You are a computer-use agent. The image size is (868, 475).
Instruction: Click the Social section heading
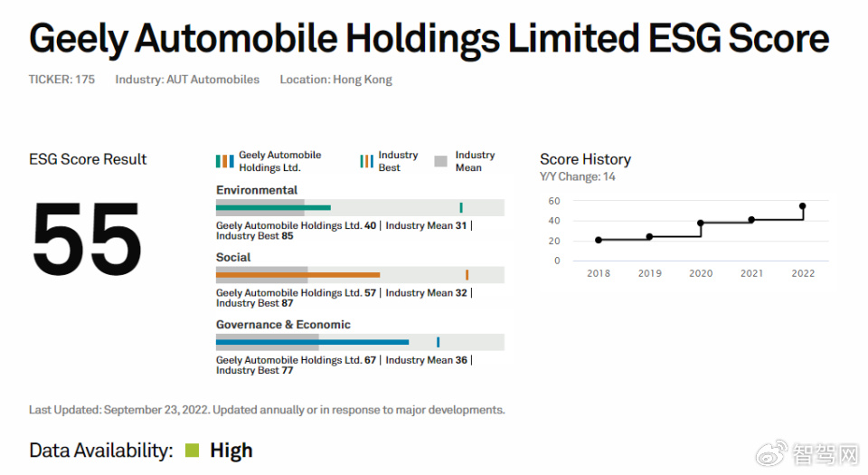point(233,258)
